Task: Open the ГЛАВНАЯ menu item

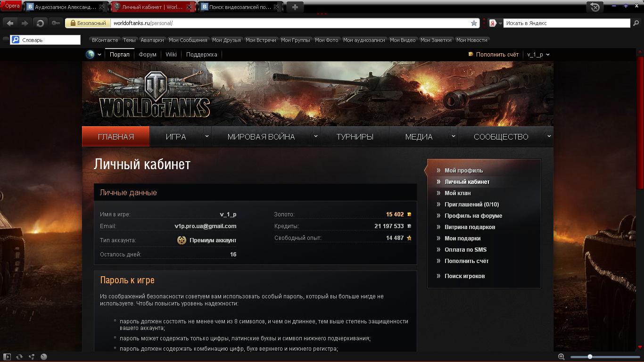Action: pos(116,137)
